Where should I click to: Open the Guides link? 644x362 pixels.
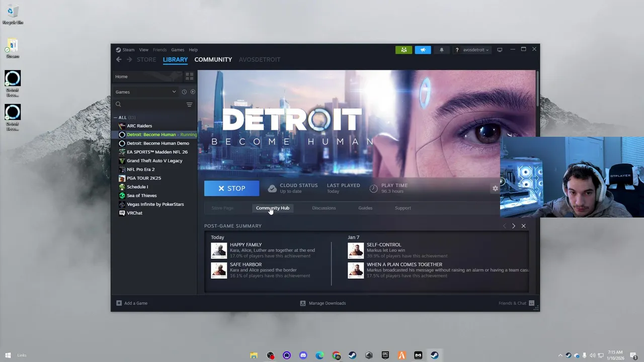[365, 208]
